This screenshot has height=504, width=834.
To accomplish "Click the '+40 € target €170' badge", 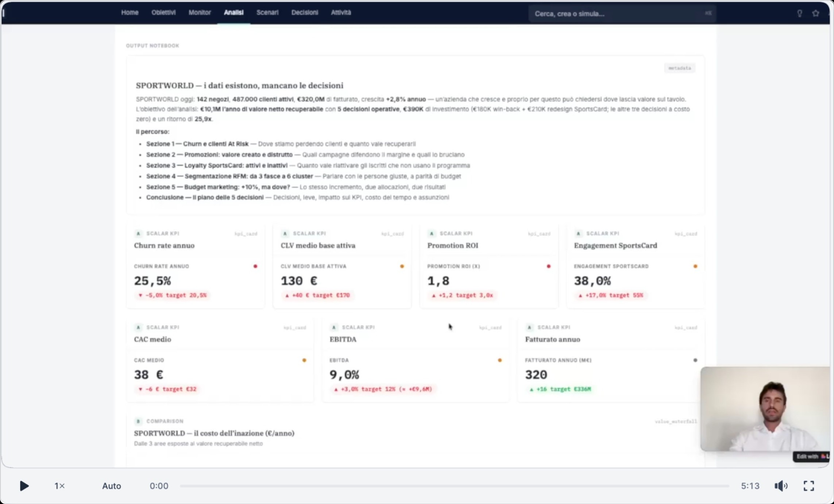I will [x=317, y=295].
